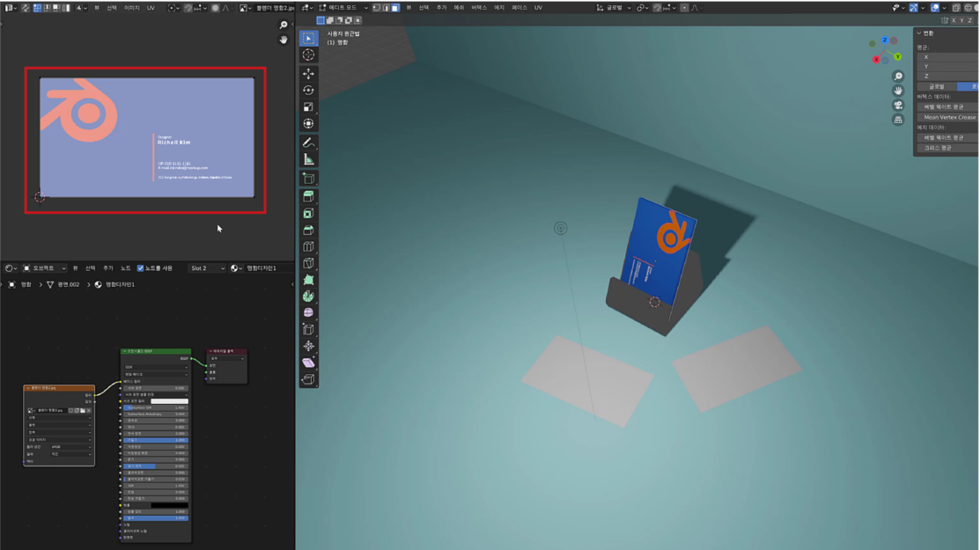The width and height of the screenshot is (980, 550).
Task: Click pan hand icon in UV editor
Action: click(284, 40)
